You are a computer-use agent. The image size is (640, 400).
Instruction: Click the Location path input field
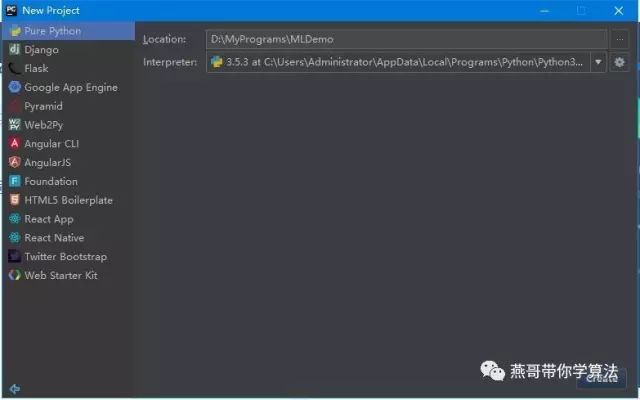coord(407,39)
